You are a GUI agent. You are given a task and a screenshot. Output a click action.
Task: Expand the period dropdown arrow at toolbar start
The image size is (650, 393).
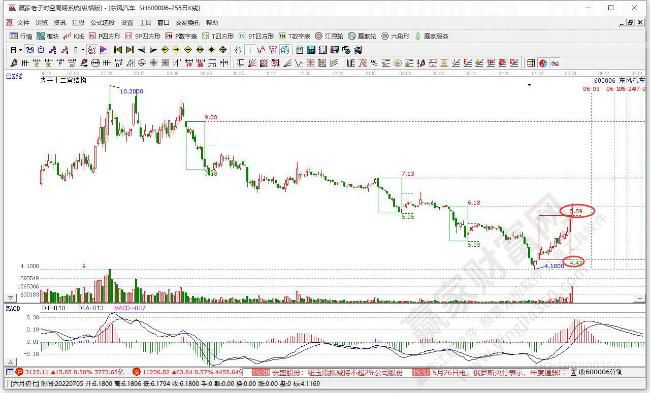tap(20, 50)
